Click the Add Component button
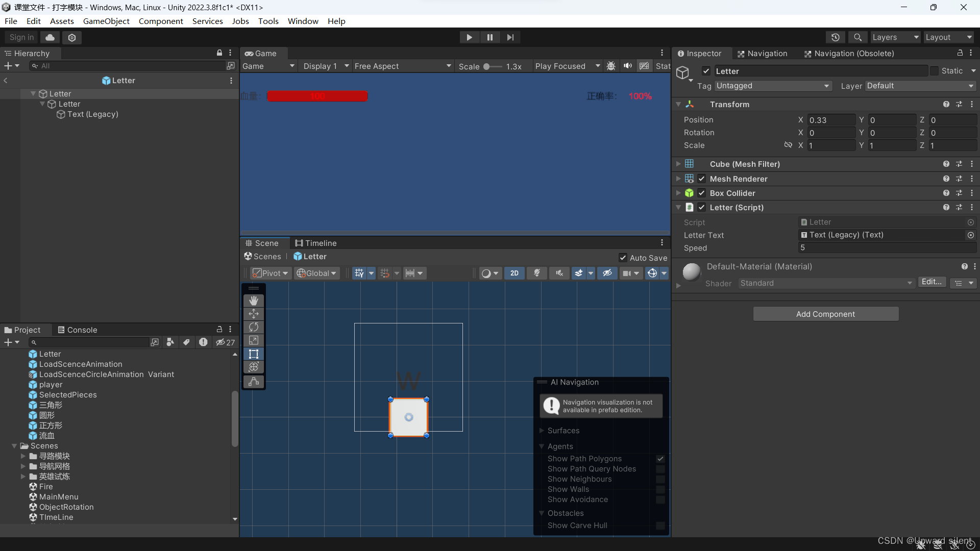This screenshot has height=551, width=980. [825, 314]
